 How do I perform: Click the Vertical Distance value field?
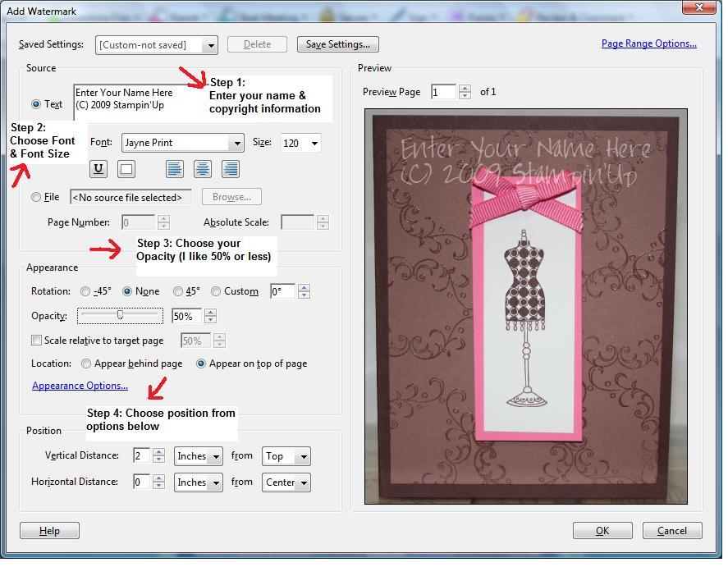141,456
